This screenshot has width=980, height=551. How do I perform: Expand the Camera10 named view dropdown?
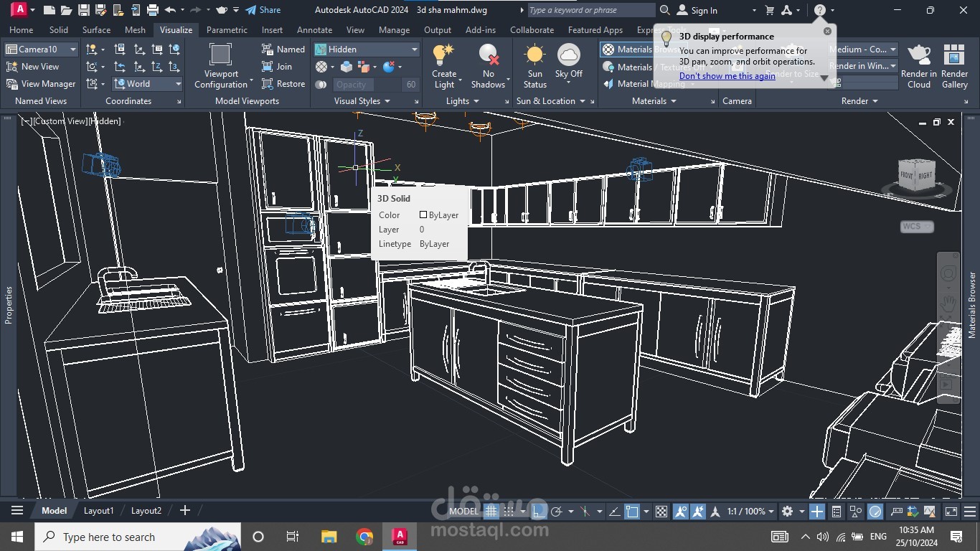click(x=73, y=50)
